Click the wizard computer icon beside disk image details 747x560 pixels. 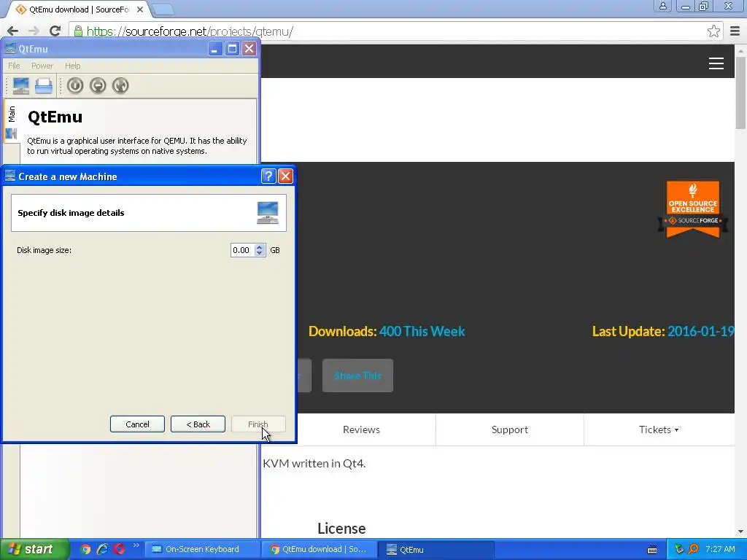click(268, 213)
